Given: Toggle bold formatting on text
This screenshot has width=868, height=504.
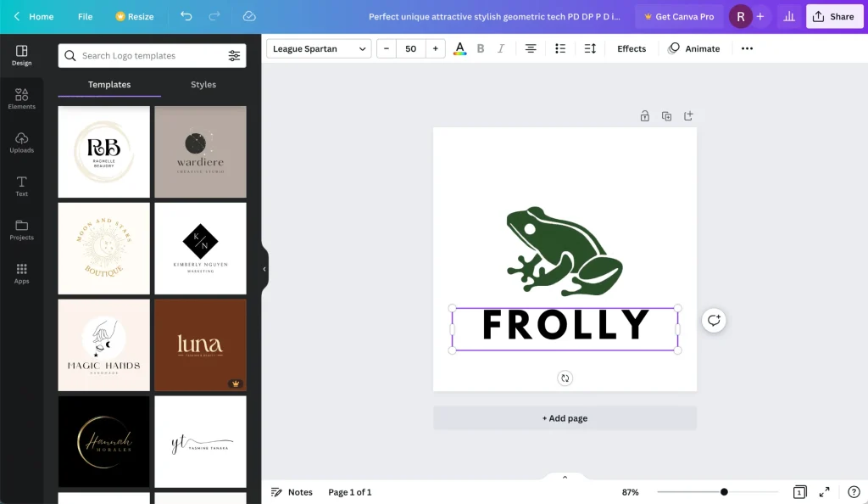Looking at the screenshot, I should coord(481,48).
